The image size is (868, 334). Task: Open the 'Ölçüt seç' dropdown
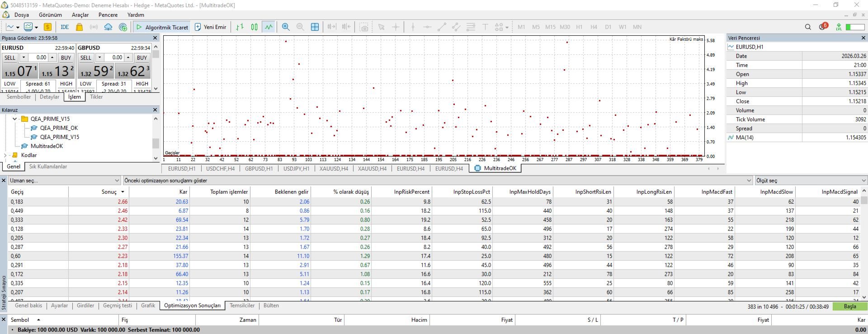point(811,181)
